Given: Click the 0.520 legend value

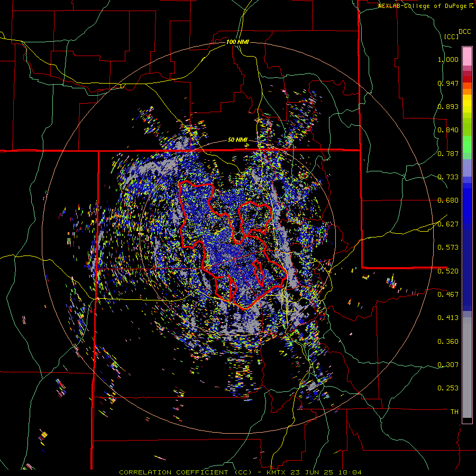Looking at the screenshot, I should click(448, 271).
